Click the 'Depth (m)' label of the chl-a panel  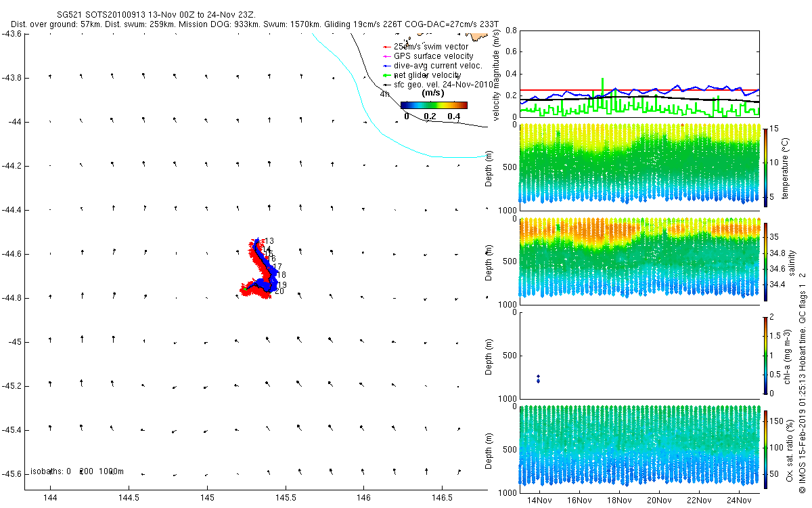(x=489, y=356)
